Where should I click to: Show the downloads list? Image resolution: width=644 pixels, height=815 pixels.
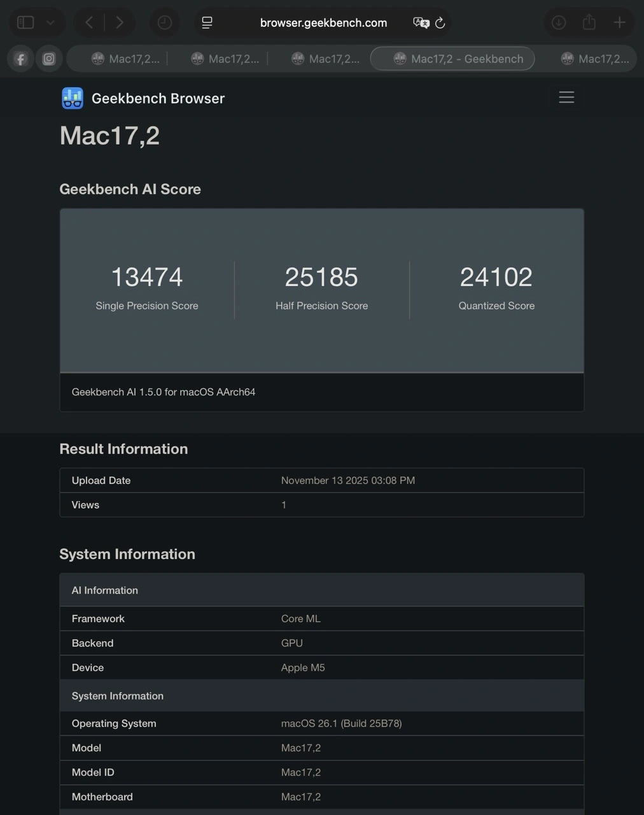coord(558,23)
